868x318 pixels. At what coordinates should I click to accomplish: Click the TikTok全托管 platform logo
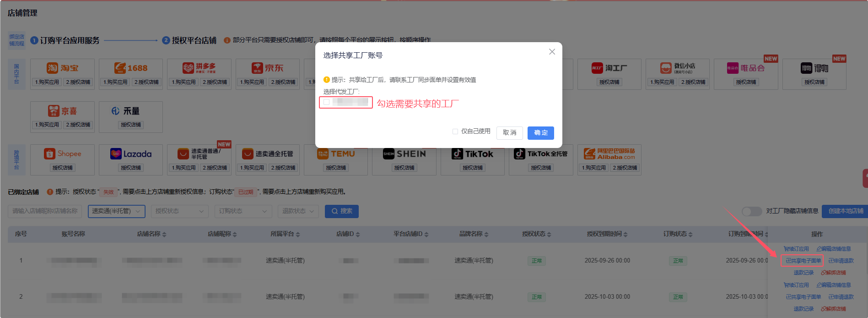coord(541,154)
